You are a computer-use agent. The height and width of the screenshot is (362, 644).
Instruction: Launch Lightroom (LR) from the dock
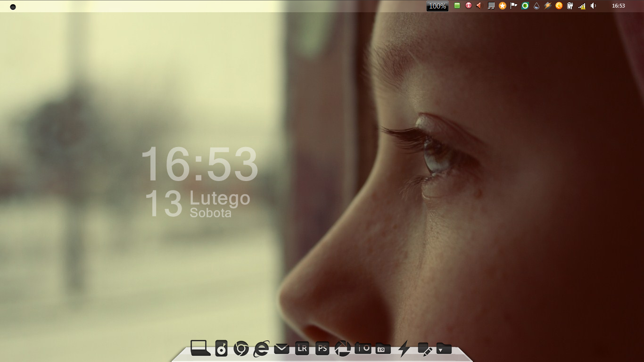tap(302, 349)
